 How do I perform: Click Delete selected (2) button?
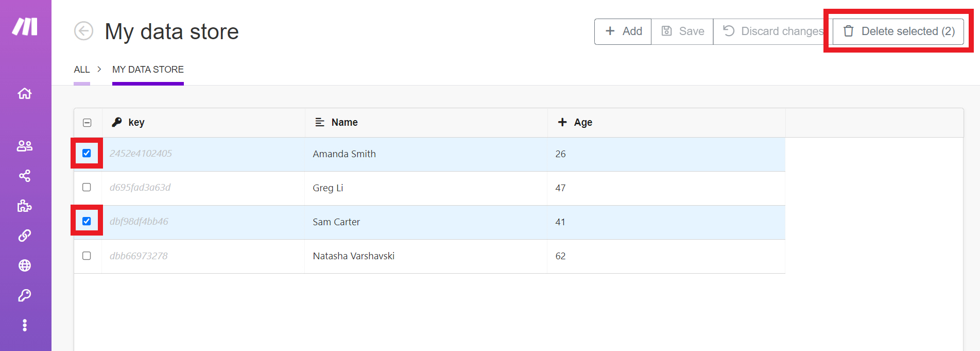(x=899, y=31)
